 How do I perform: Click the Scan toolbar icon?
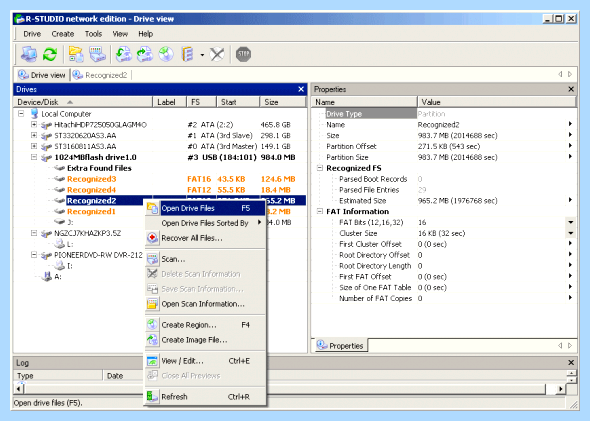(97, 54)
